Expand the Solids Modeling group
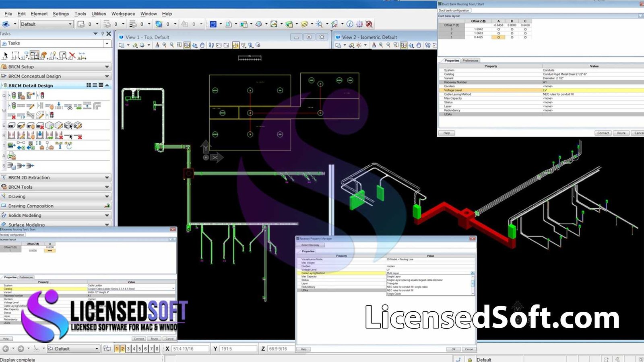 56,215
